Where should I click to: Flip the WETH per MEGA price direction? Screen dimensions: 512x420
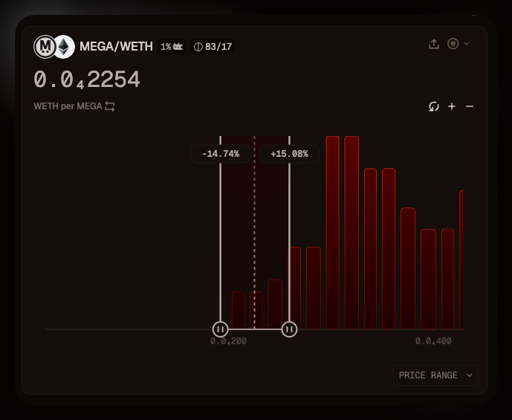tap(110, 106)
